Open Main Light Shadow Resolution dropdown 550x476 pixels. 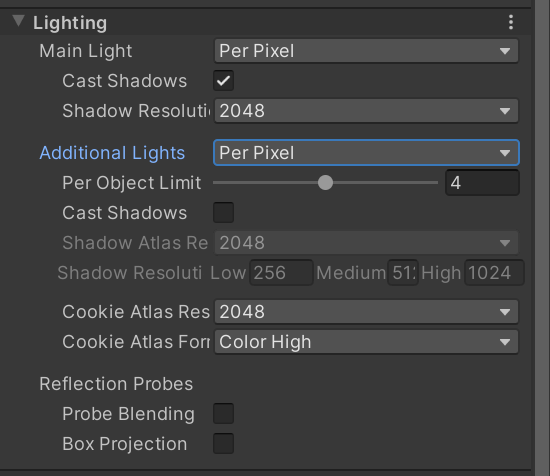coord(366,111)
